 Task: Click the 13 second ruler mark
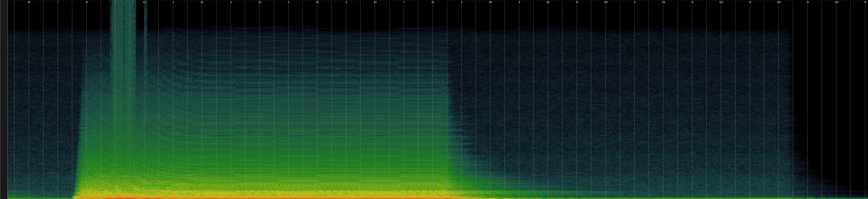(x=750, y=2)
